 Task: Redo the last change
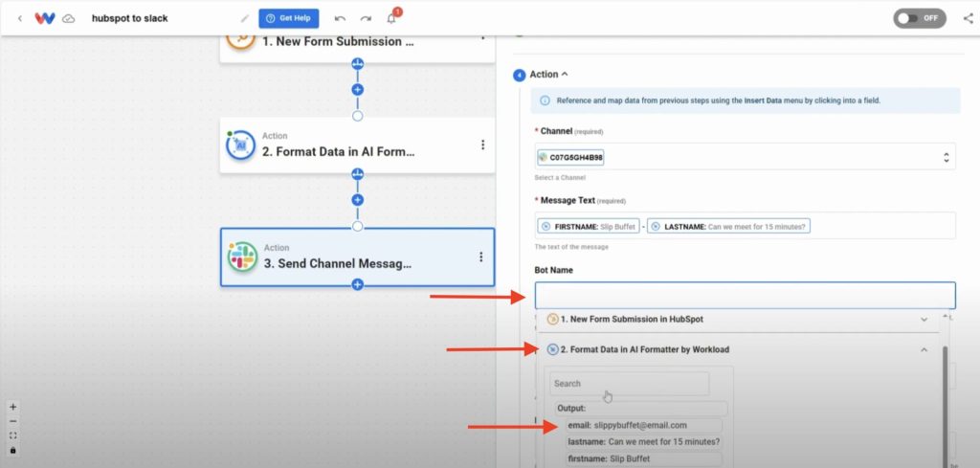pos(367,18)
